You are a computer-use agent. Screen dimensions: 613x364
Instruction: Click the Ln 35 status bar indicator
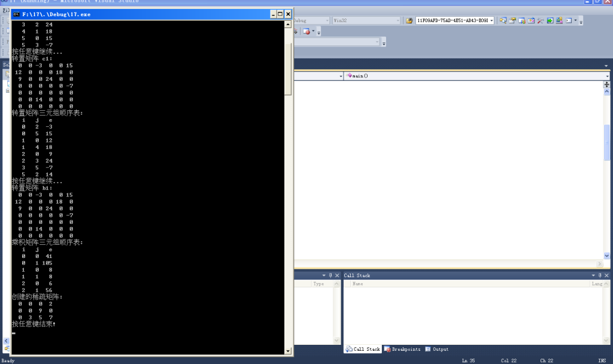(468, 360)
